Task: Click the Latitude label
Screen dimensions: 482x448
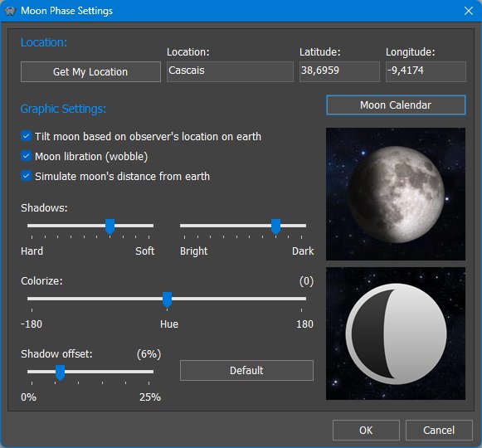Action: point(320,52)
